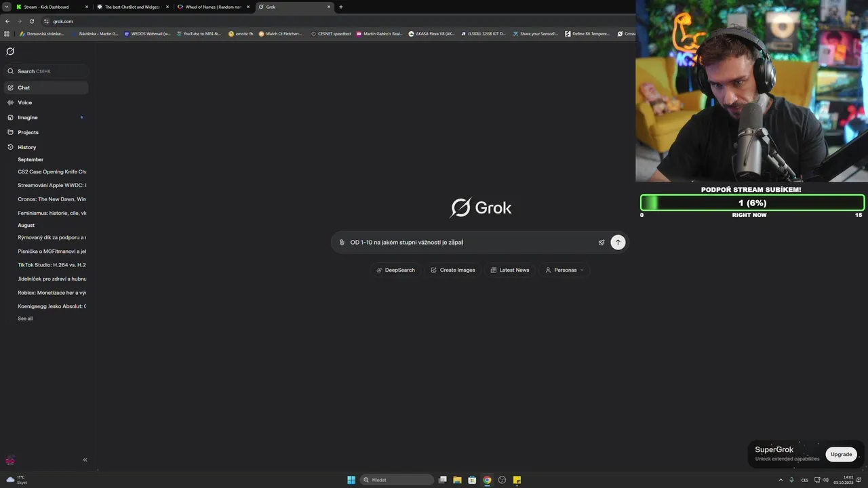Open the CESNET speedtest bookmark
This screenshot has height=488, width=868.
click(331, 33)
